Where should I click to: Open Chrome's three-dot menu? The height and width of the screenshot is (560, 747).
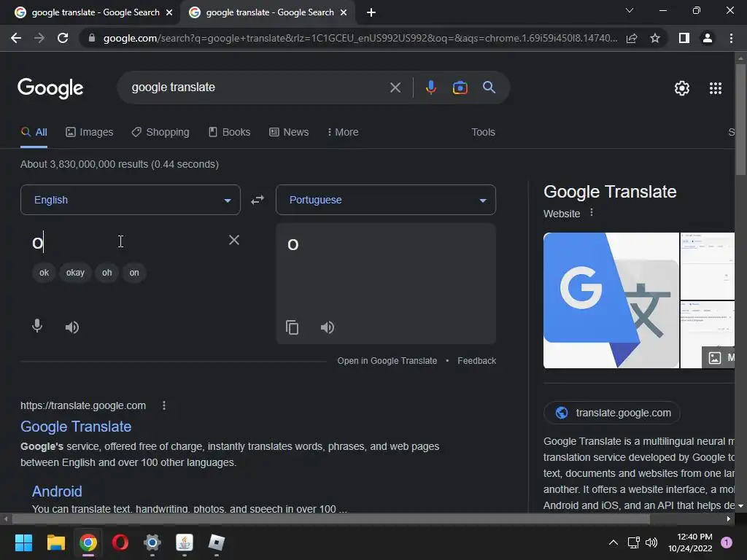point(731,38)
